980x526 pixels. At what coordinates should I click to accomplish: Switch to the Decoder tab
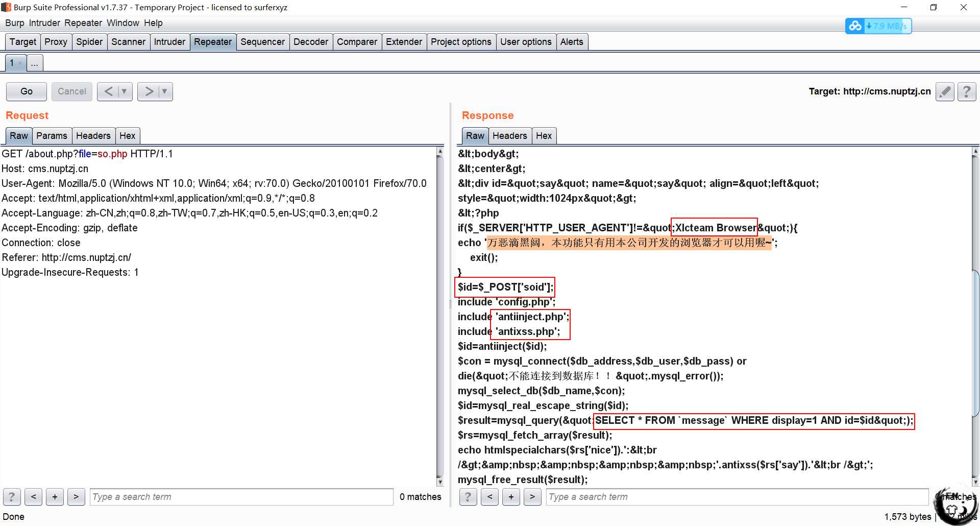[311, 42]
